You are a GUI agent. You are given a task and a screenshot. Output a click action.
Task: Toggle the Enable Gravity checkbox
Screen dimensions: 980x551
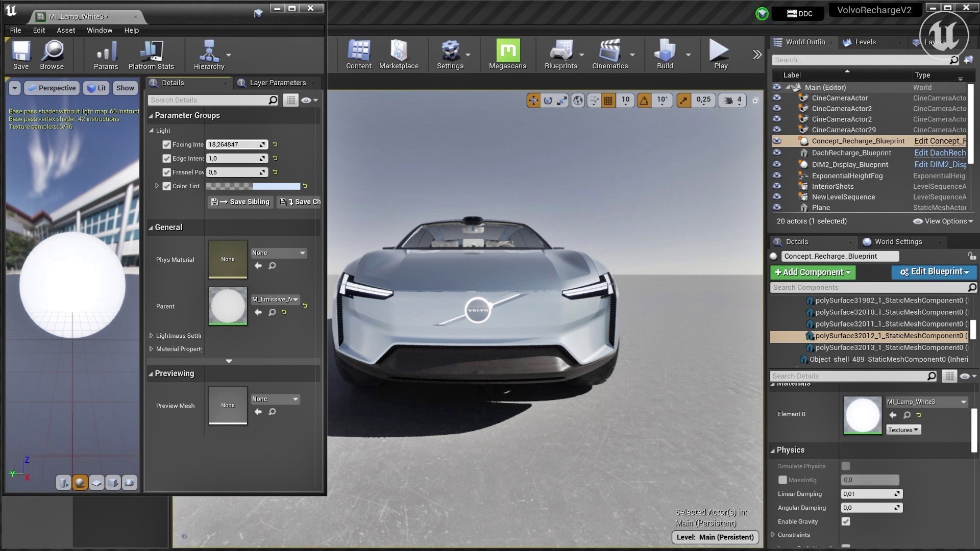point(846,521)
